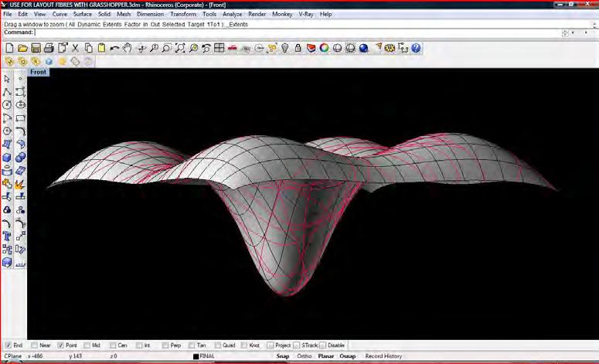Screen dimensions: 599x364
Task: Tick the Project osnap checkbox
Action: [x=270, y=345]
